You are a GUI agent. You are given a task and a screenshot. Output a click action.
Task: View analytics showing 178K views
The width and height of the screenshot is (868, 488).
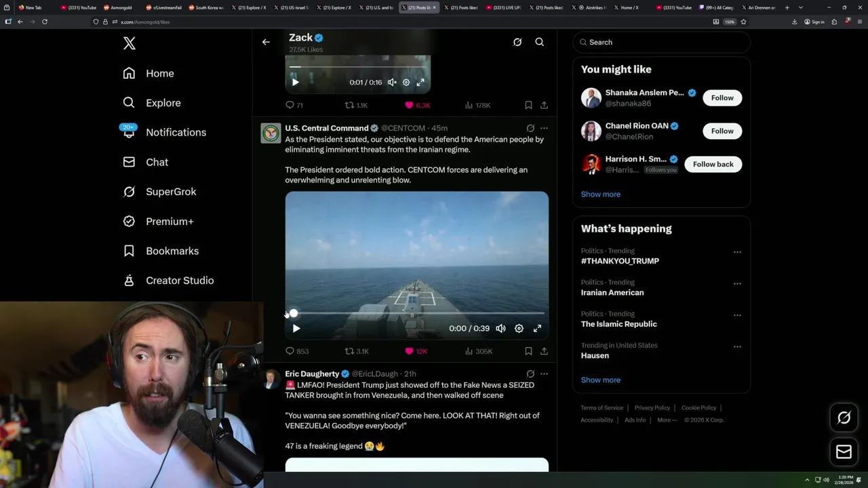pos(477,105)
